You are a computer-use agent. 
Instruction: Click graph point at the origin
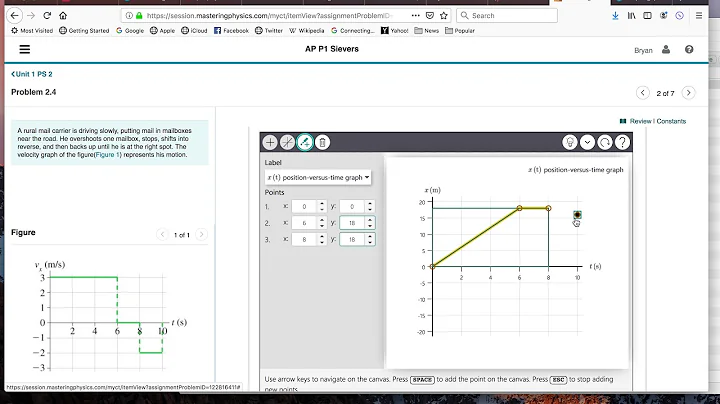(432, 266)
